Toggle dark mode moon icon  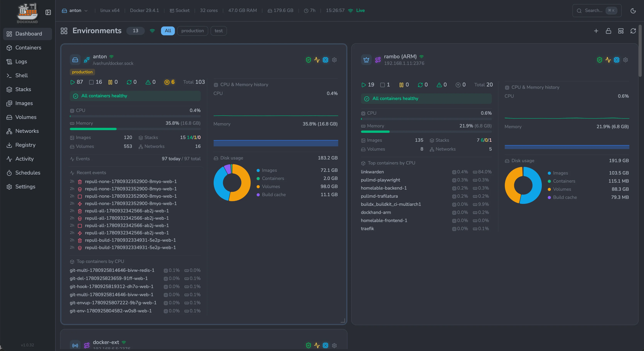633,10
